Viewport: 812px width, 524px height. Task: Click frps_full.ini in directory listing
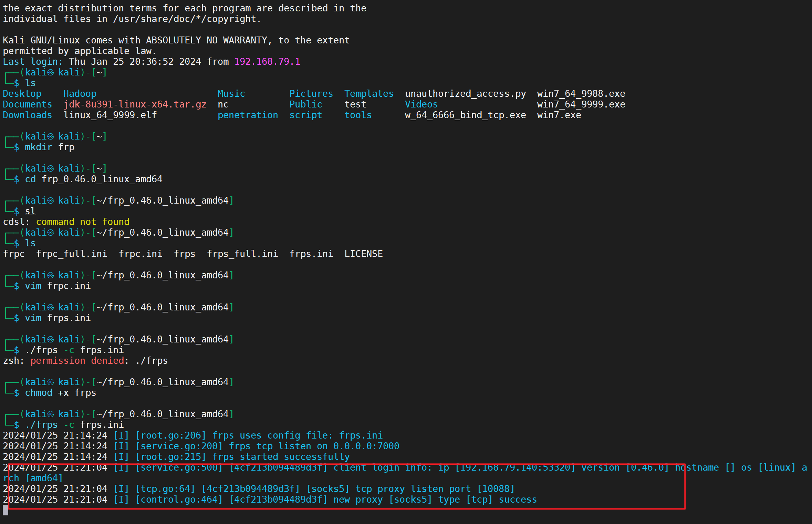tap(242, 254)
